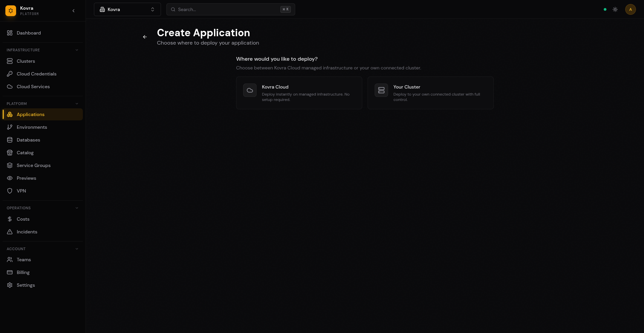The height and width of the screenshot is (333, 644).
Task: Open the Databases page
Action: click(43, 140)
